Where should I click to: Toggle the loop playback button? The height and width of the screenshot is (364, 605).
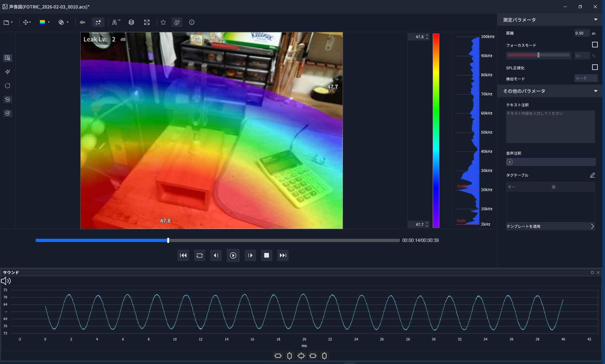pos(200,255)
